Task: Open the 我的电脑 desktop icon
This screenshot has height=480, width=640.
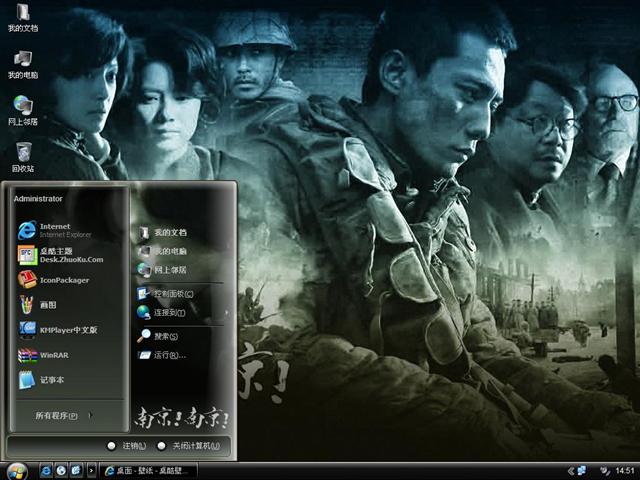Action: click(23, 65)
